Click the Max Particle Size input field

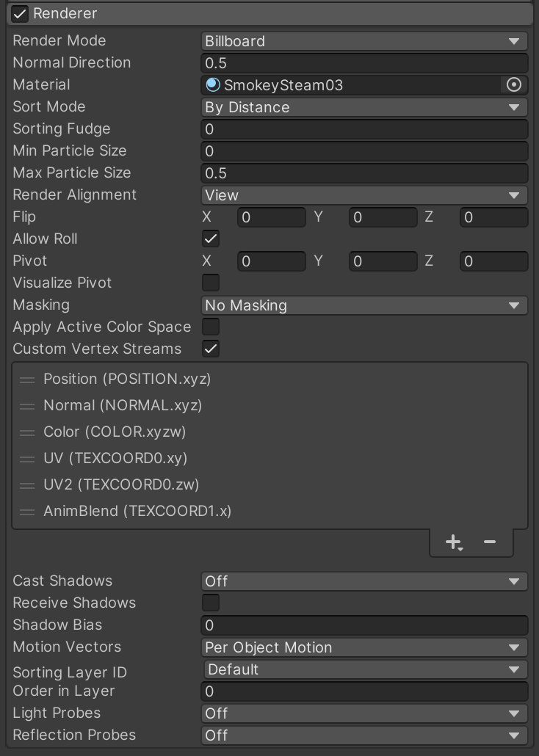364,173
